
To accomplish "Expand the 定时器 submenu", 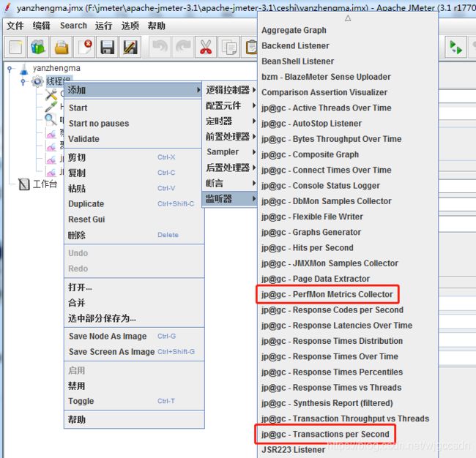I will tap(230, 121).
